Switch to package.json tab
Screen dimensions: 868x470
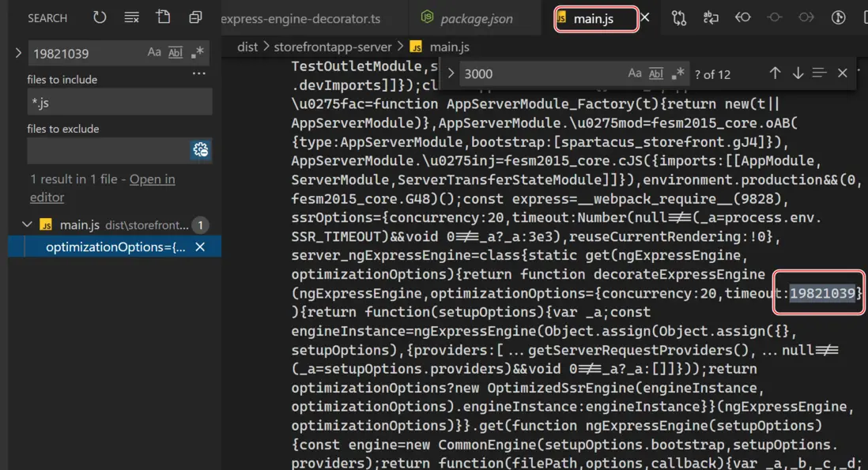[475, 19]
